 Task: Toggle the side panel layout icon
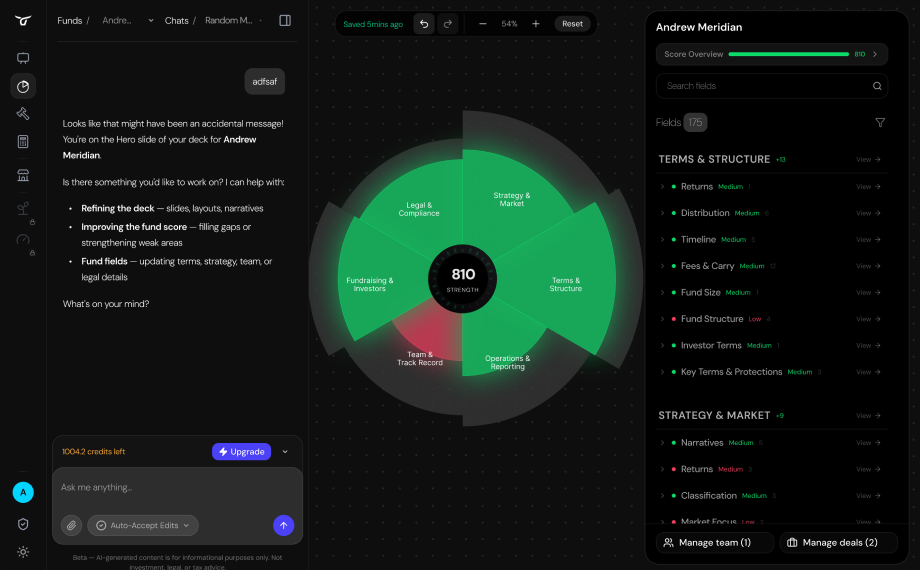tap(285, 21)
